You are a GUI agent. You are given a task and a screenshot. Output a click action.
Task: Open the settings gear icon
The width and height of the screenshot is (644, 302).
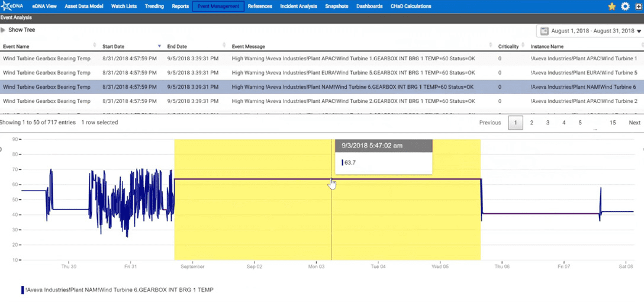(x=625, y=7)
